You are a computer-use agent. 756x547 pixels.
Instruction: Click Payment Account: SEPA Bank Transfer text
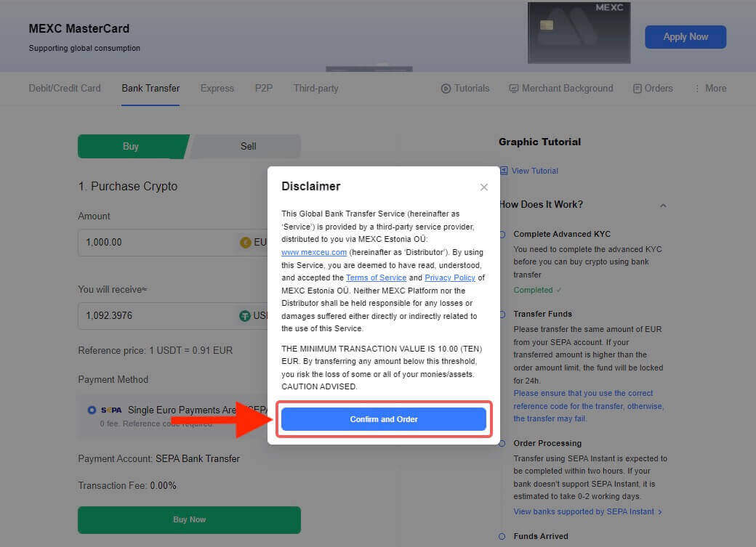tap(158, 458)
